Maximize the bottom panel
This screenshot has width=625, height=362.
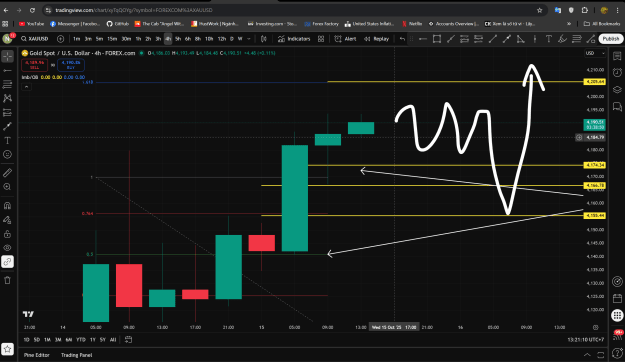(x=601, y=355)
